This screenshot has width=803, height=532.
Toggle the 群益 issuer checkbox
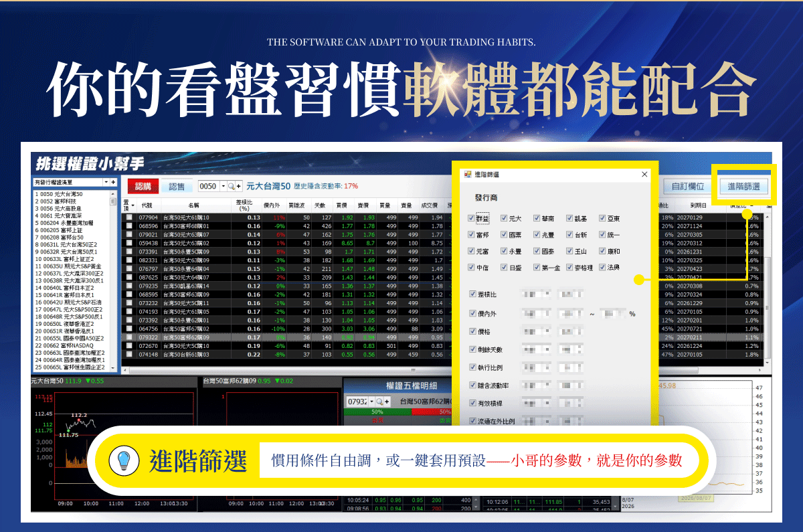tap(472, 219)
